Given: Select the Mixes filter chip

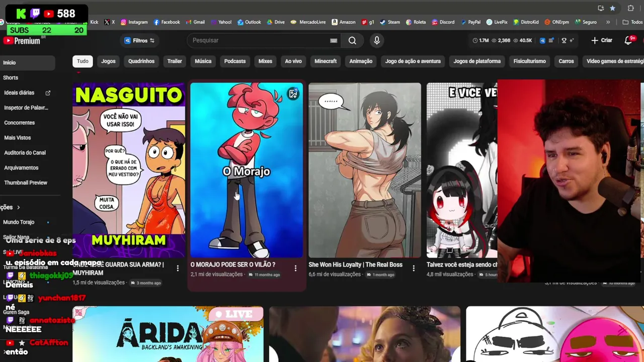Looking at the screenshot, I should tap(265, 61).
